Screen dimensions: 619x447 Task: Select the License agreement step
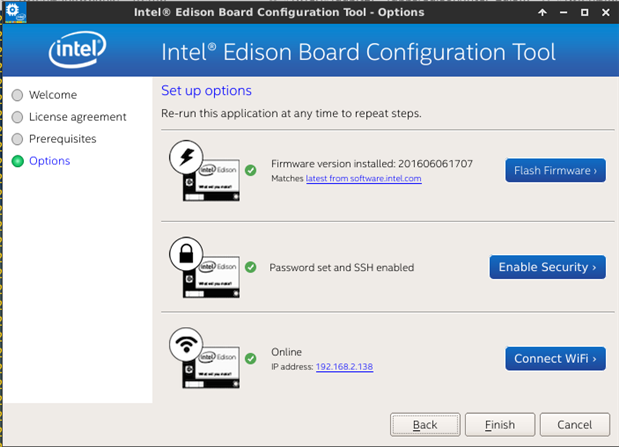[x=77, y=117]
